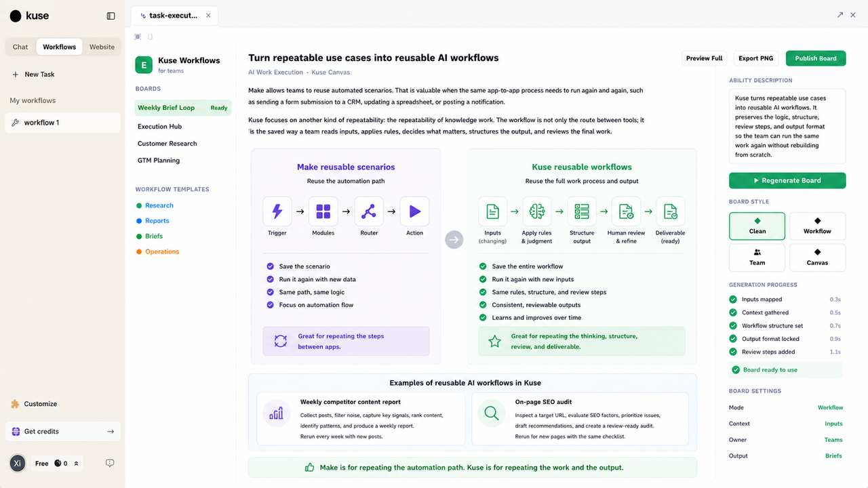This screenshot has width=868, height=488.
Task: Open the Operations workflow template
Action: coord(162,251)
